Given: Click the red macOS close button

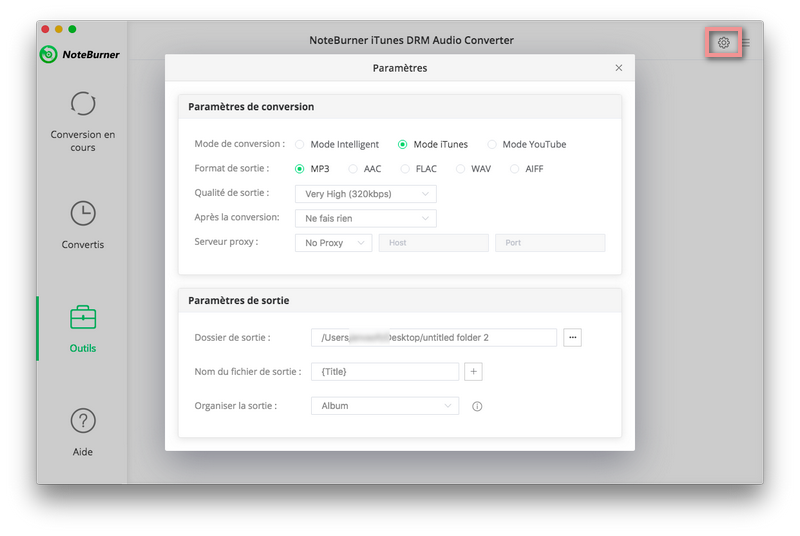Looking at the screenshot, I should pos(45,29).
